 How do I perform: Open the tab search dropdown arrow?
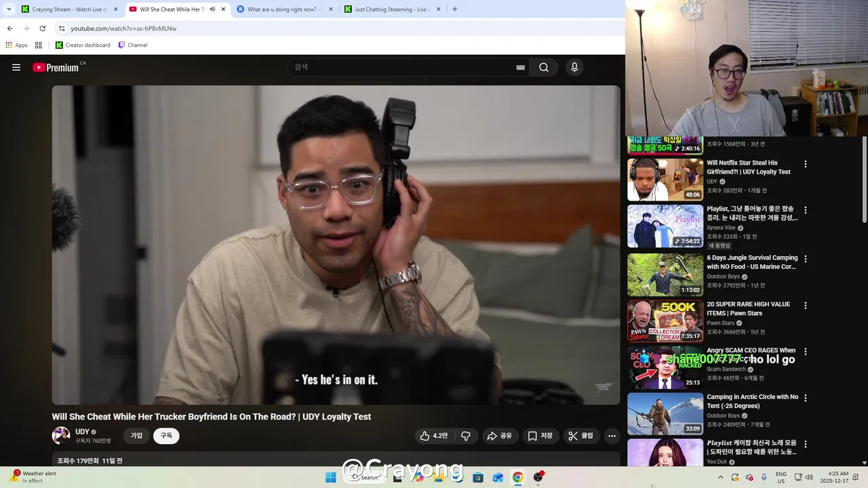[x=9, y=9]
